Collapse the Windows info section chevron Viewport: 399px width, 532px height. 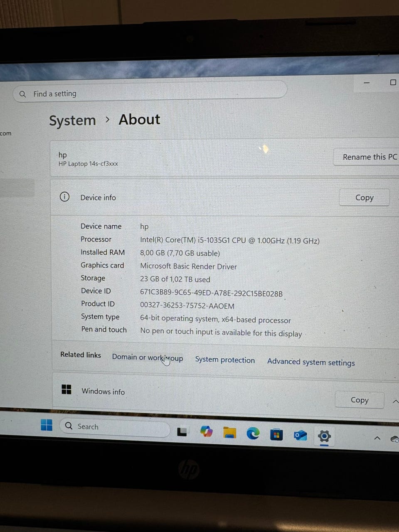pyautogui.click(x=395, y=401)
